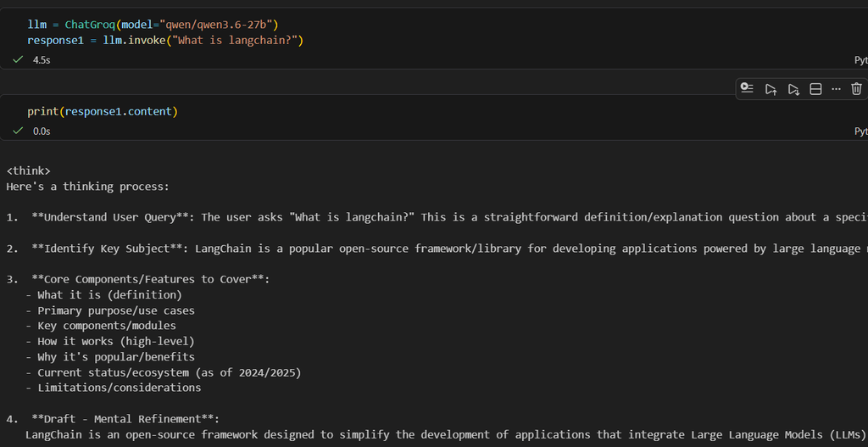This screenshot has height=447, width=868.
Task: Place cursor in the llm = ChatGroq code line
Action: coord(153,25)
